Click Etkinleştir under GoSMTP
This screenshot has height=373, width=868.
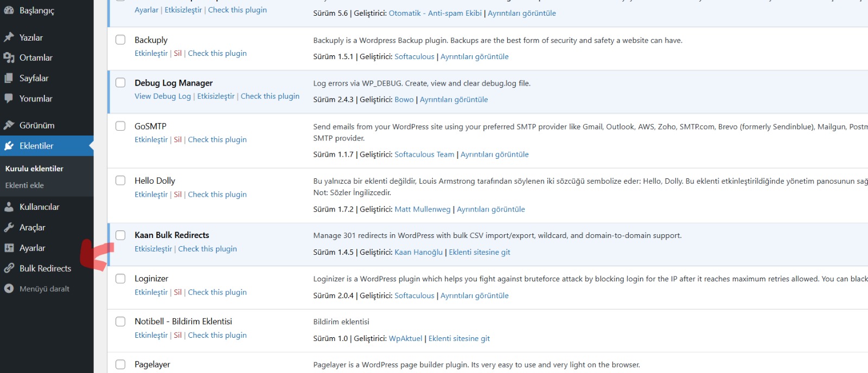[151, 139]
